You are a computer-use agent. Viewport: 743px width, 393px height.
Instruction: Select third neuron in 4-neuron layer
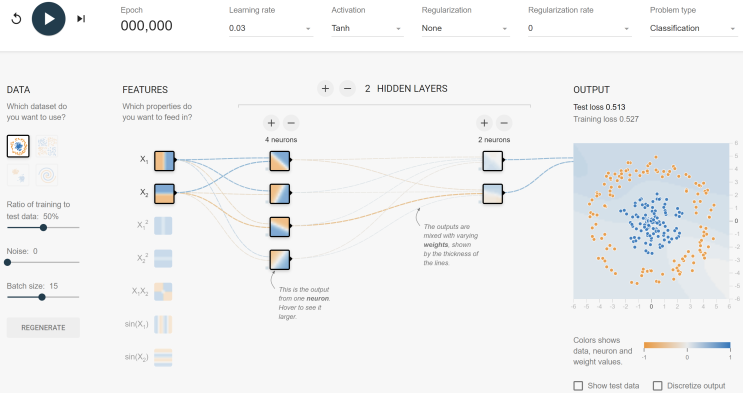[280, 227]
